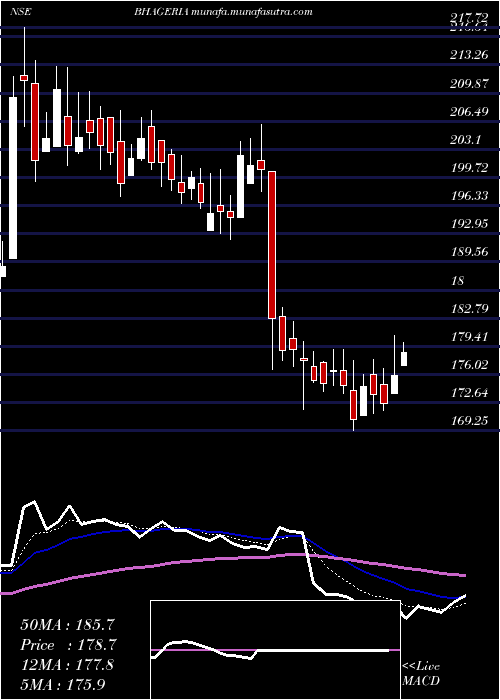Click the 176.02 price level label
Viewport: 500px width, 700px height.
pyautogui.click(x=469, y=364)
